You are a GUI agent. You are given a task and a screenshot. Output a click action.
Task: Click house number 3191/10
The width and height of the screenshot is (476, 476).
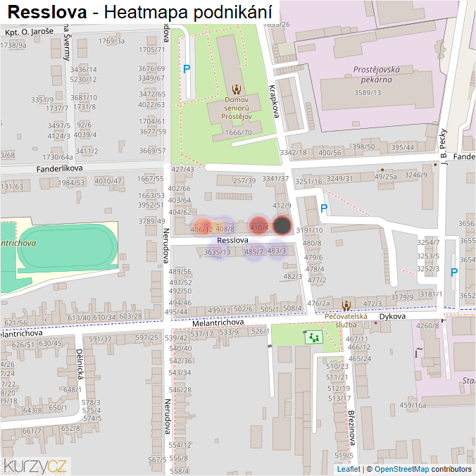click(310, 230)
